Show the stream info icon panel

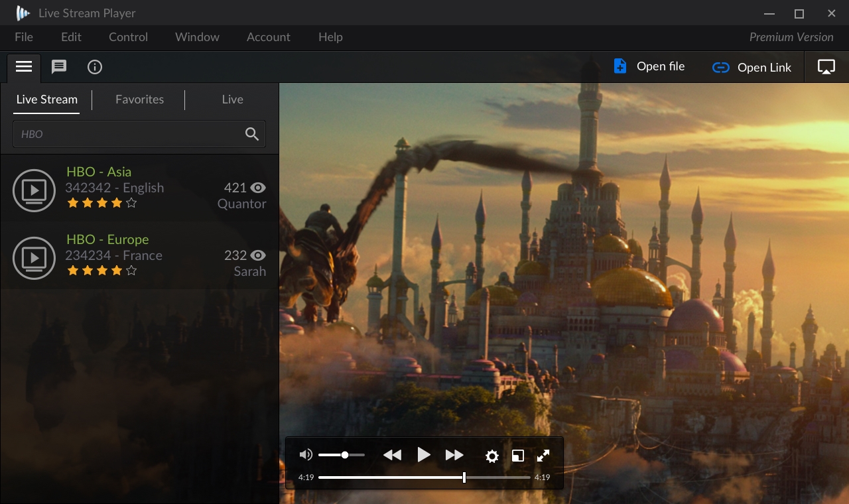coord(95,67)
